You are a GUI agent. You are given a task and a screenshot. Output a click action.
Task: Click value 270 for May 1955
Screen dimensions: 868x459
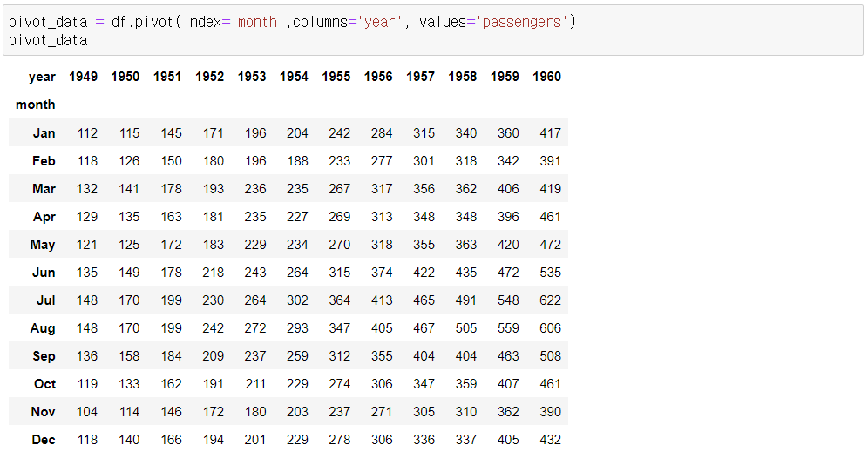tap(339, 245)
